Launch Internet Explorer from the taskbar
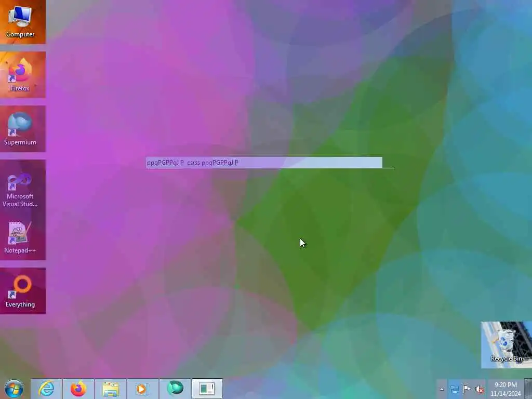 46,389
